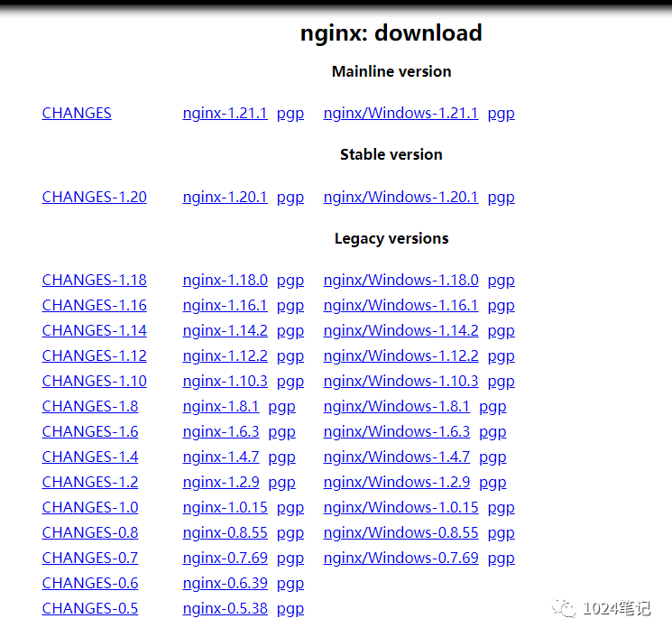Open CHANGES-1.12 link
Viewport: 672px width, 637px height.
click(x=95, y=355)
